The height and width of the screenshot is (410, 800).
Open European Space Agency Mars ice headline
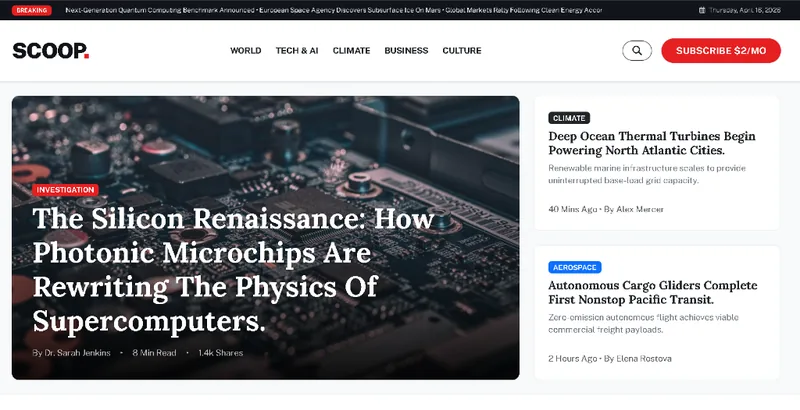point(350,10)
